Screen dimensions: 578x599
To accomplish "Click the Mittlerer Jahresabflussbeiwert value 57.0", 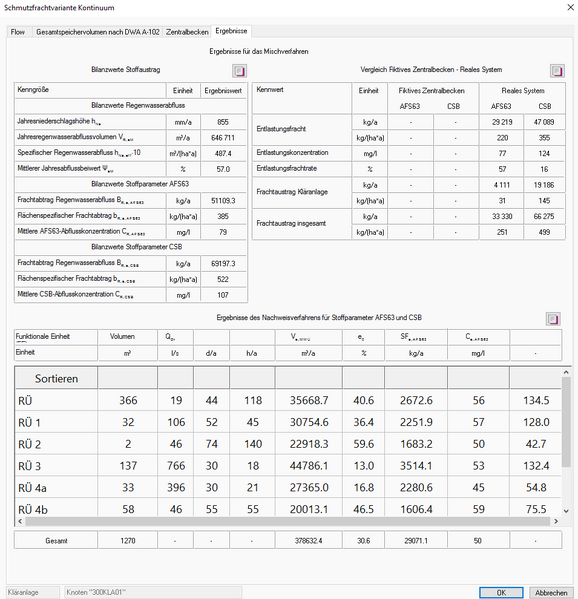I will [x=223, y=169].
